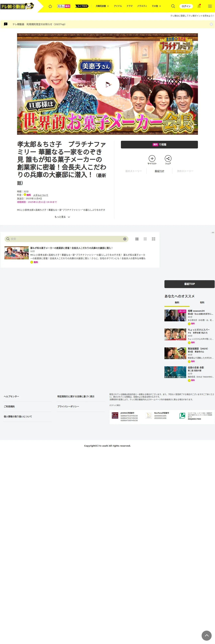This screenshot has width=215, height=644.
Task: Switch to detailed list view
Action: point(137,239)
